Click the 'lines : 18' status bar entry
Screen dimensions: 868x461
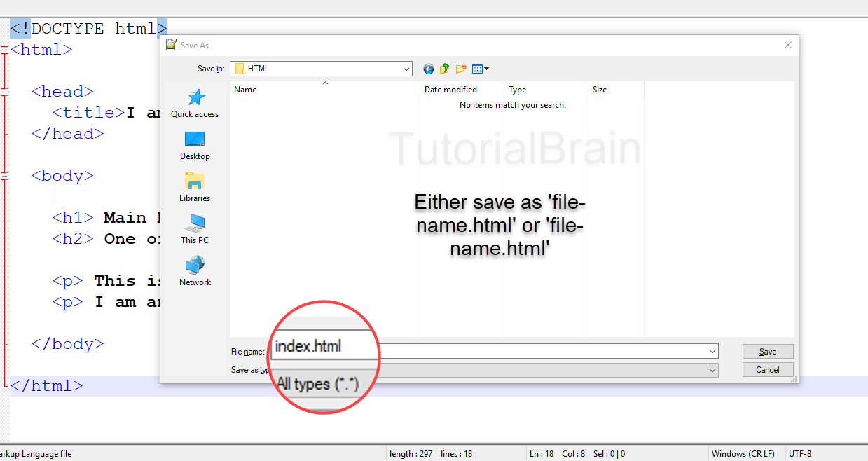click(457, 454)
